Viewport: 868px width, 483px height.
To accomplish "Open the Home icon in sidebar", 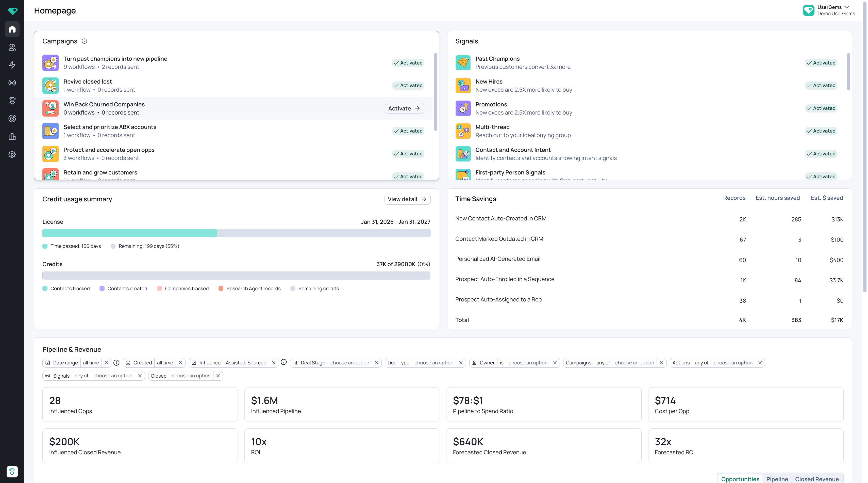I will coord(12,29).
